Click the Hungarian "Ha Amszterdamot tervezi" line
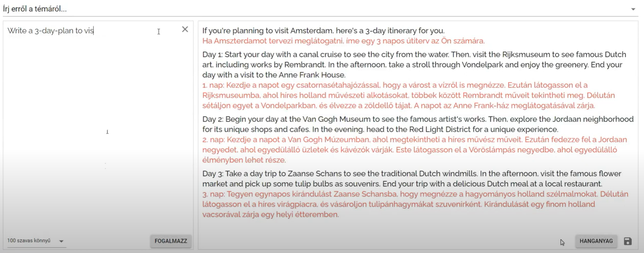Image resolution: width=644 pixels, height=253 pixels. click(343, 41)
